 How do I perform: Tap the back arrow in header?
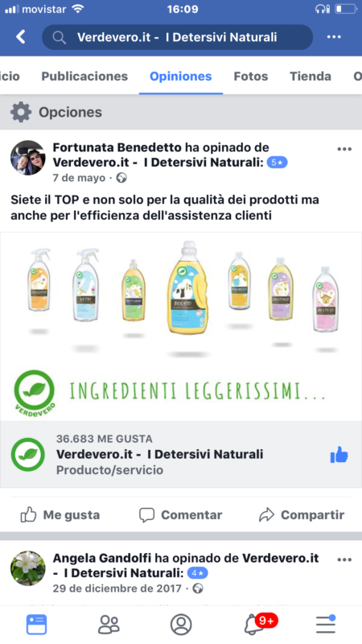(x=21, y=37)
